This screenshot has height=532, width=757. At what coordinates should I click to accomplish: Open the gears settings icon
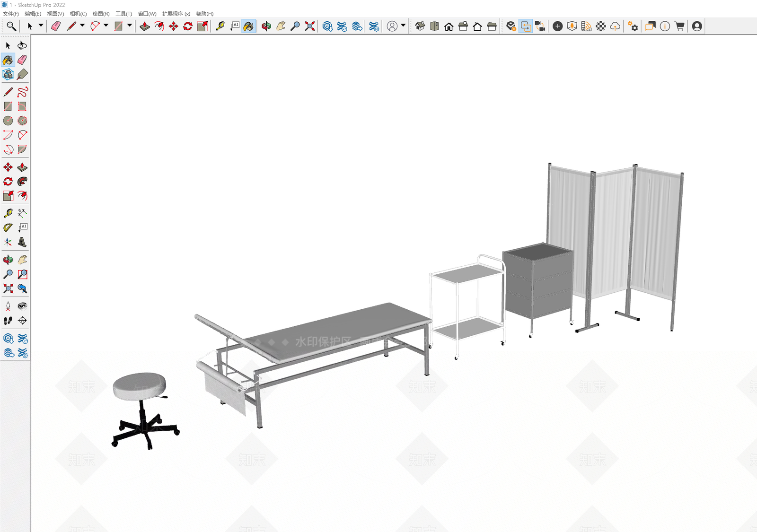tap(633, 26)
